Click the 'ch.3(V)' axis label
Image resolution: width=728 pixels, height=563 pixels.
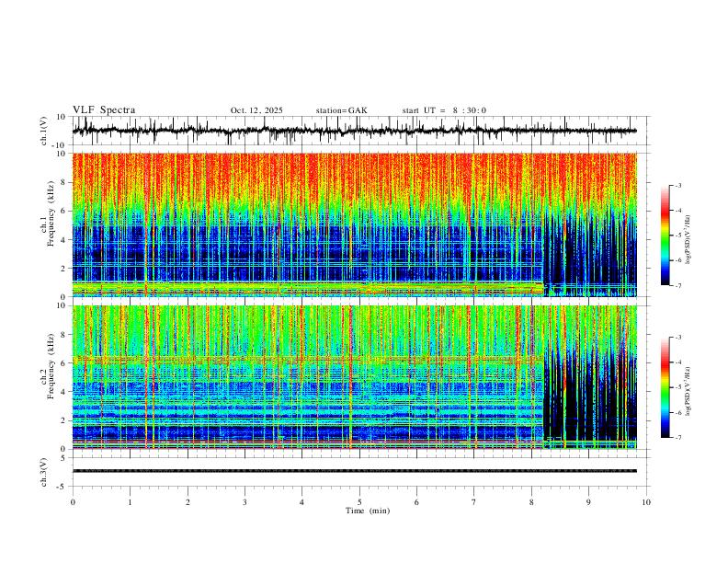[44, 472]
